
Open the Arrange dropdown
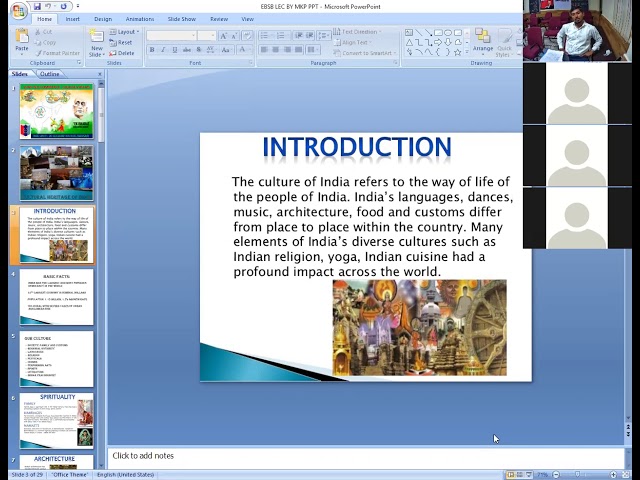point(483,42)
